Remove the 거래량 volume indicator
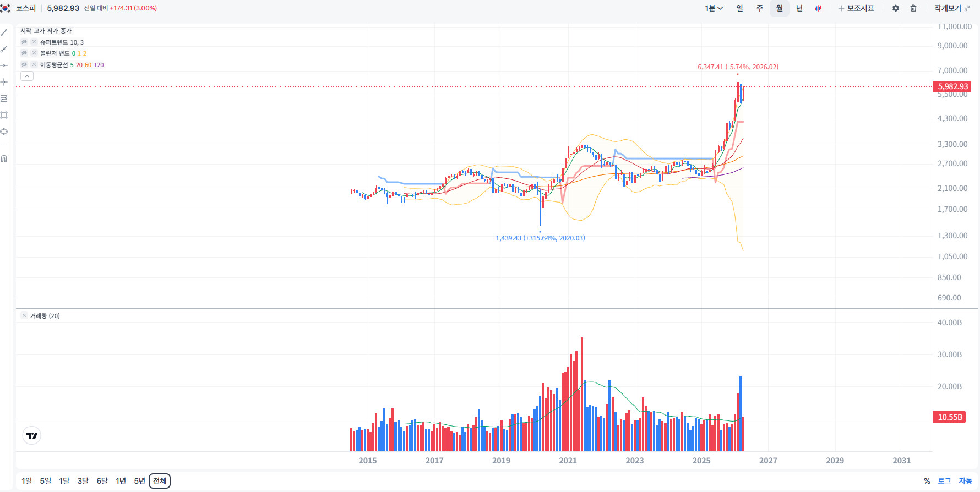This screenshot has width=980, height=492. 24,315
